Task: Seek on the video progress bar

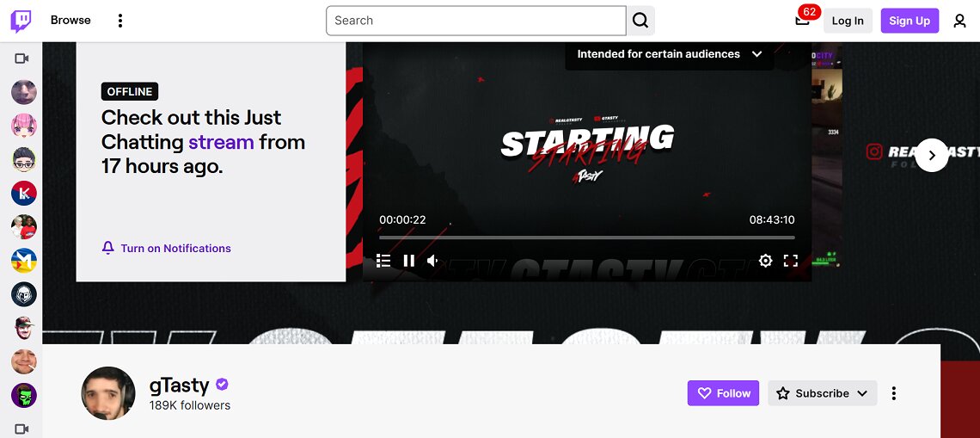Action: (587, 238)
